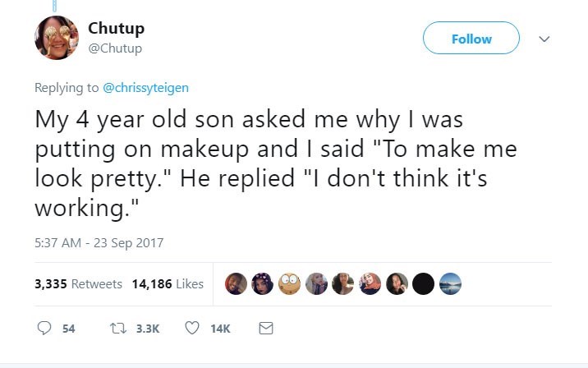View the 14,186 Likes list
This screenshot has height=368, width=588.
[167, 284]
